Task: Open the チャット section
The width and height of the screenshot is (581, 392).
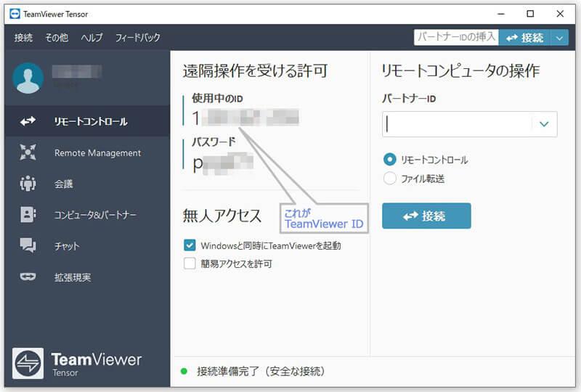Action: coord(87,246)
